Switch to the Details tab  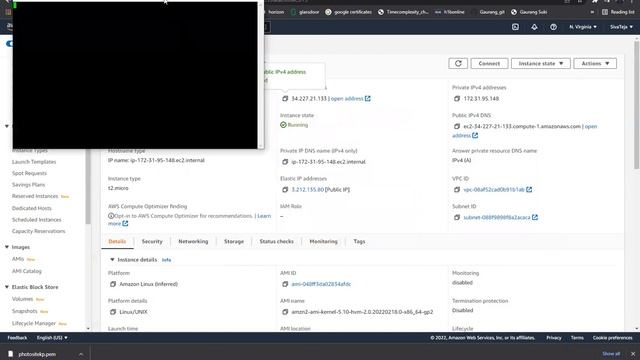point(117,242)
